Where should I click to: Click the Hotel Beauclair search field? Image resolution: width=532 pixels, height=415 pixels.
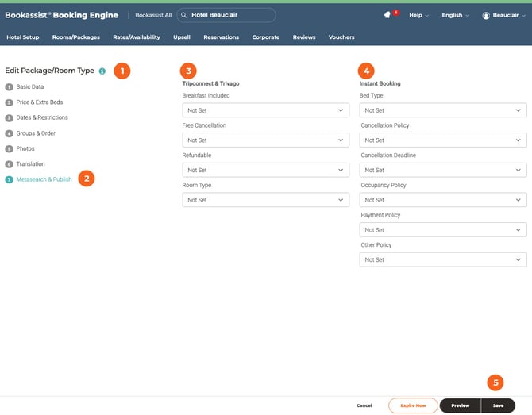tap(230, 15)
